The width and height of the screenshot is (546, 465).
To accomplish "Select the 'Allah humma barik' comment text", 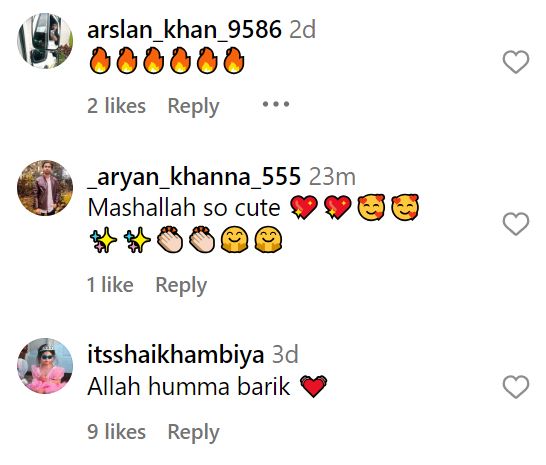I will coord(189,387).
